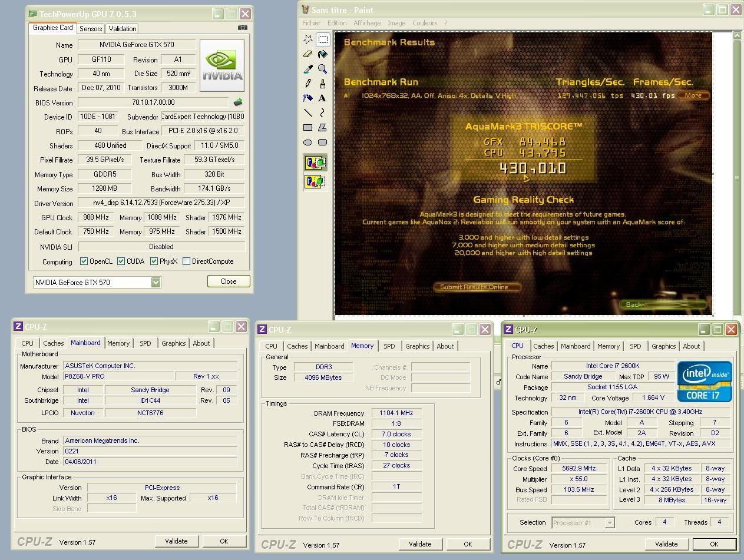Viewport: 744px width, 560px height.
Task: Click the Intel Core i7 logo in CPU-Z
Action: tap(705, 382)
